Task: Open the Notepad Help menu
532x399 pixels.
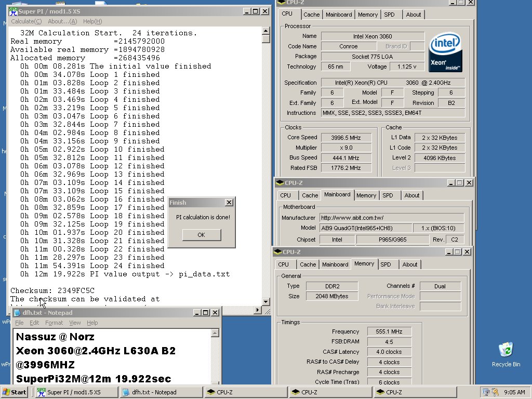Action: click(x=92, y=323)
